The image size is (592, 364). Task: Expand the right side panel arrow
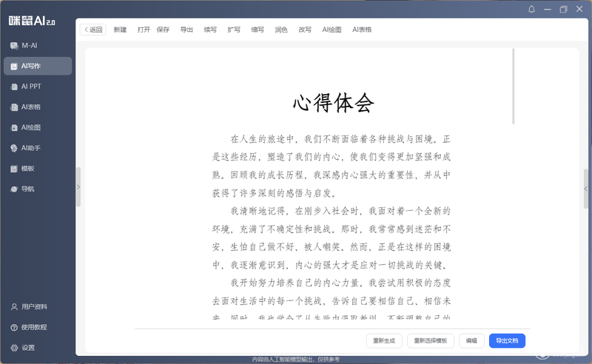pyautogui.click(x=585, y=189)
